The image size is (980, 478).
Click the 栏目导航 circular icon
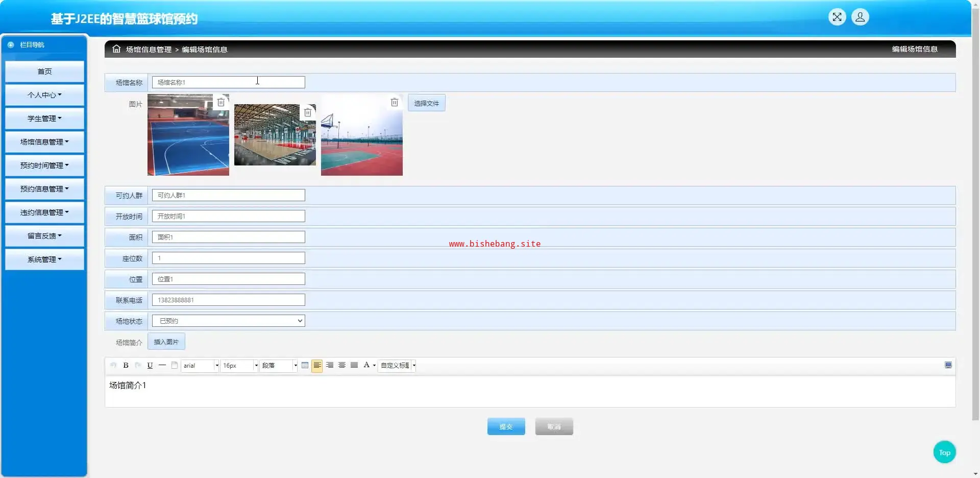tap(11, 45)
